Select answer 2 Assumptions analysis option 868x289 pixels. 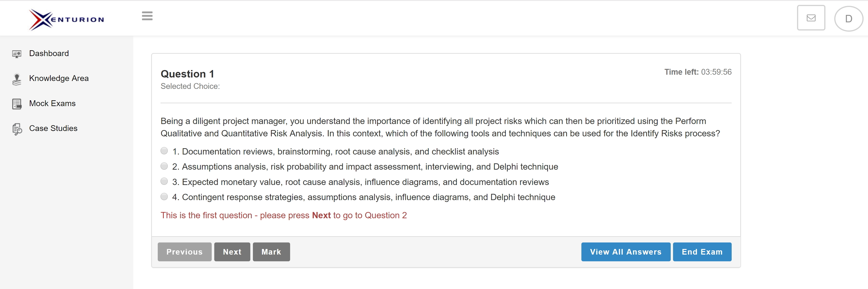[x=164, y=166]
